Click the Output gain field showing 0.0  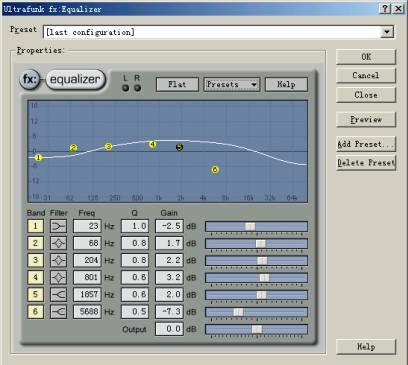tap(169, 329)
